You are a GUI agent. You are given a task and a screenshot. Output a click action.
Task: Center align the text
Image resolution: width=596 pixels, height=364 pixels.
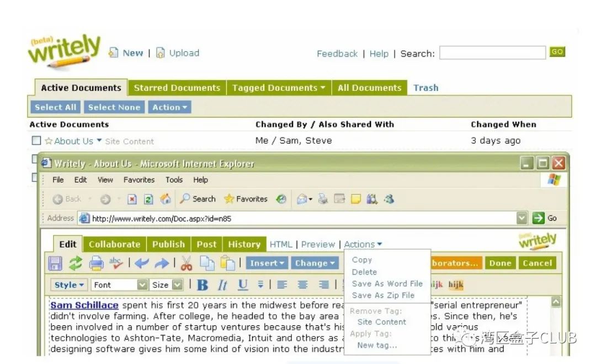pyautogui.click(x=302, y=285)
